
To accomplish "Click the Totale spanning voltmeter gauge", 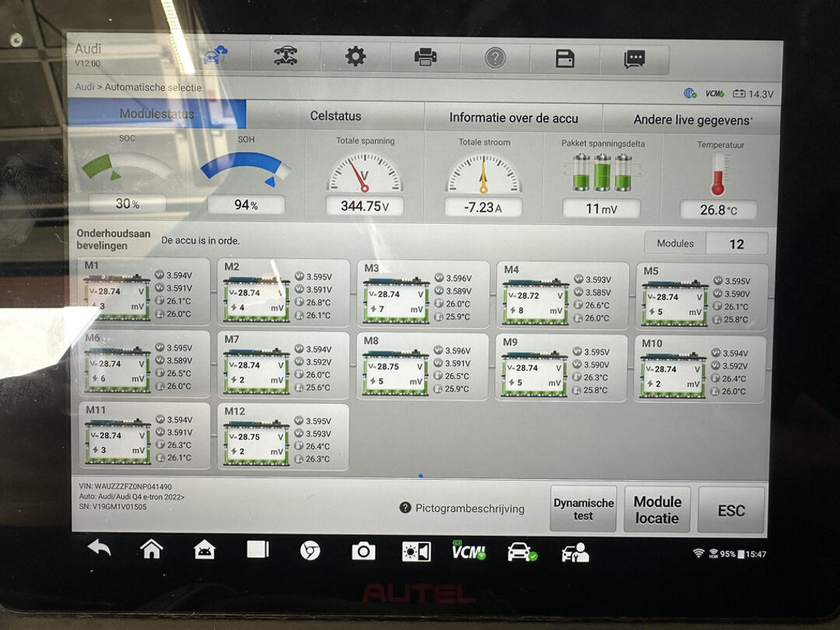I will pos(365,173).
